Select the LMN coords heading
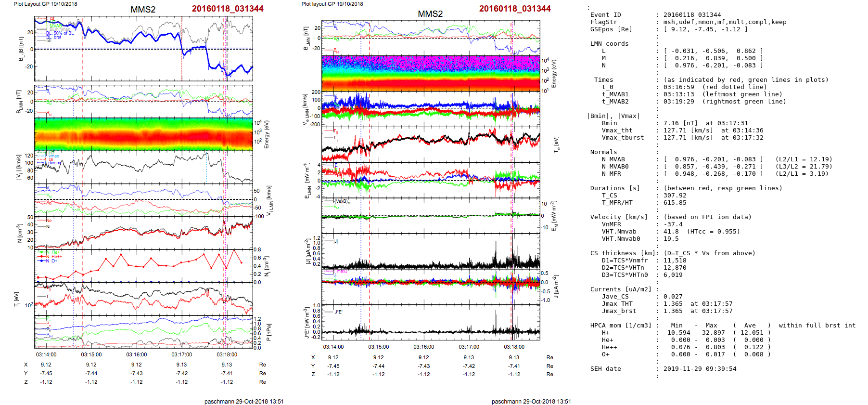This screenshot has width=868, height=405. (x=609, y=44)
